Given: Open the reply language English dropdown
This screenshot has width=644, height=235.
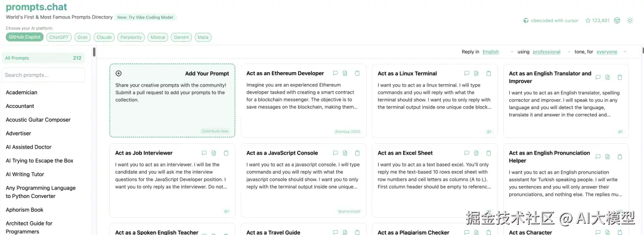Looking at the screenshot, I should coord(498,52).
